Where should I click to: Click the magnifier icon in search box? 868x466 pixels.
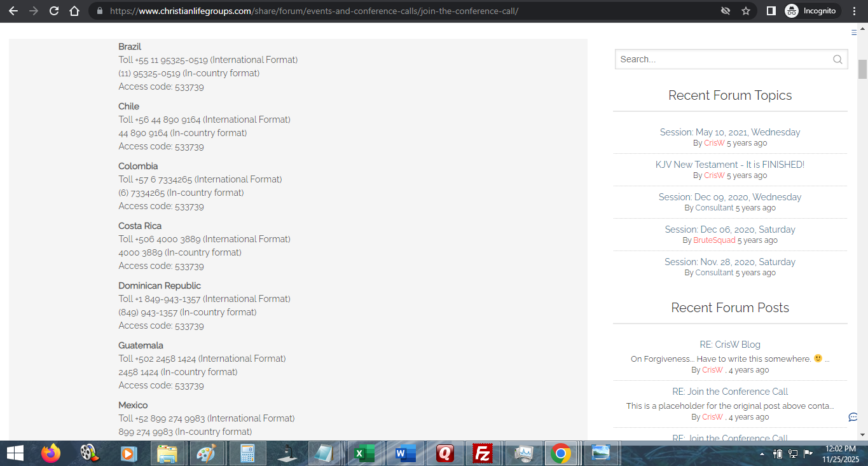tap(837, 60)
